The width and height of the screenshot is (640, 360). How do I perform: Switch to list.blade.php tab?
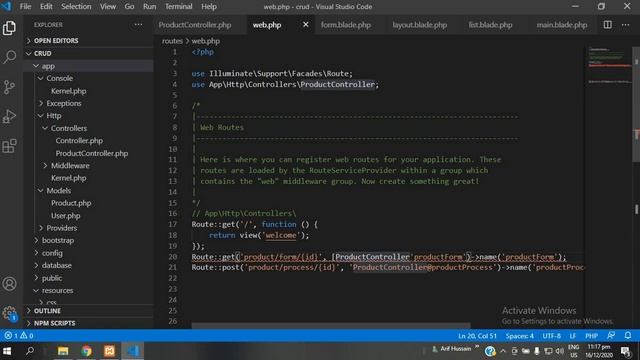point(490,25)
